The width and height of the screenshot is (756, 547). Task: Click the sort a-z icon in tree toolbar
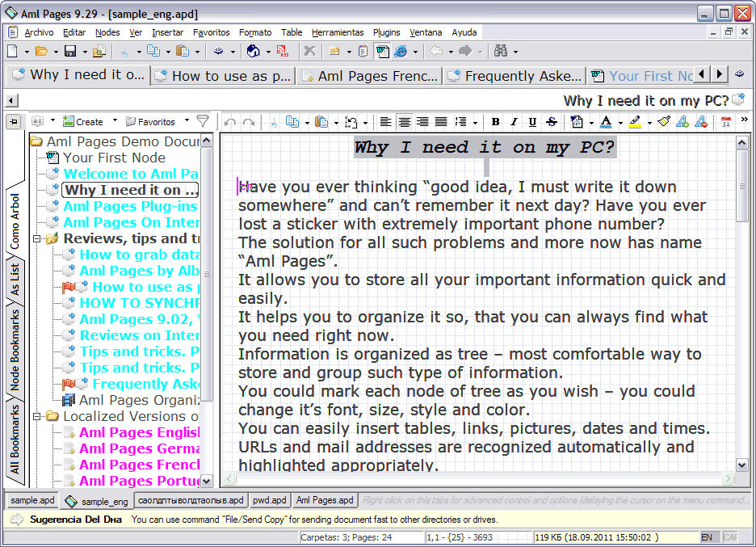[x=38, y=121]
